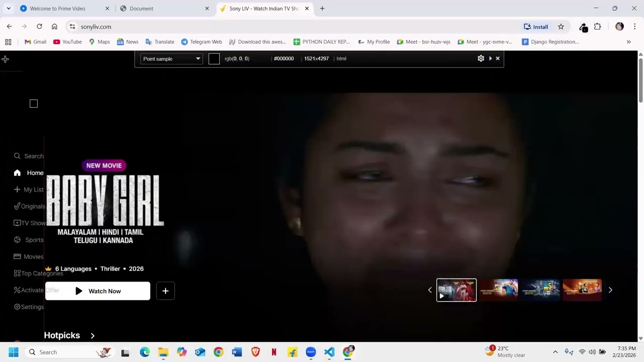Go back to previous page
Image resolution: width=644 pixels, height=362 pixels.
(10, 27)
